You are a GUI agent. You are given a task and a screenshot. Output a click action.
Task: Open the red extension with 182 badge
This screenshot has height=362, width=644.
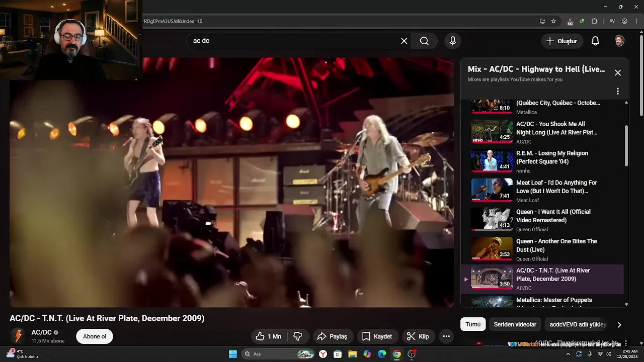click(570, 22)
